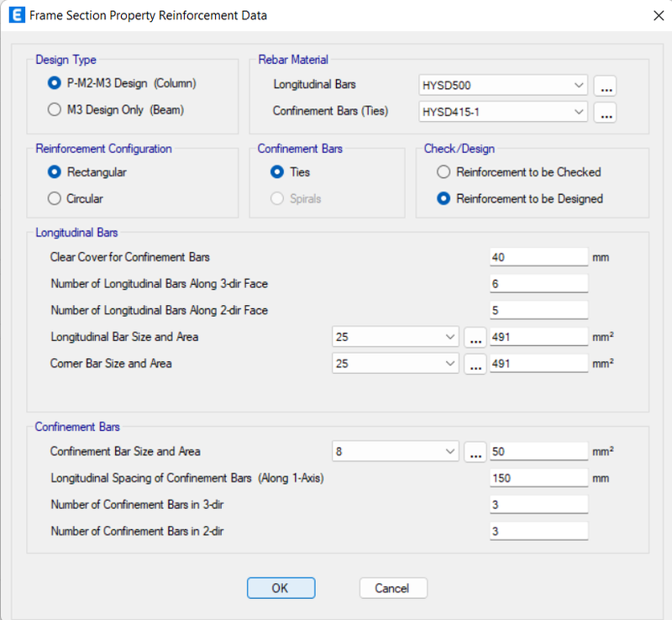Open Confinement Bar Size dropdown showing 8
The width and height of the screenshot is (672, 620).
(x=395, y=451)
